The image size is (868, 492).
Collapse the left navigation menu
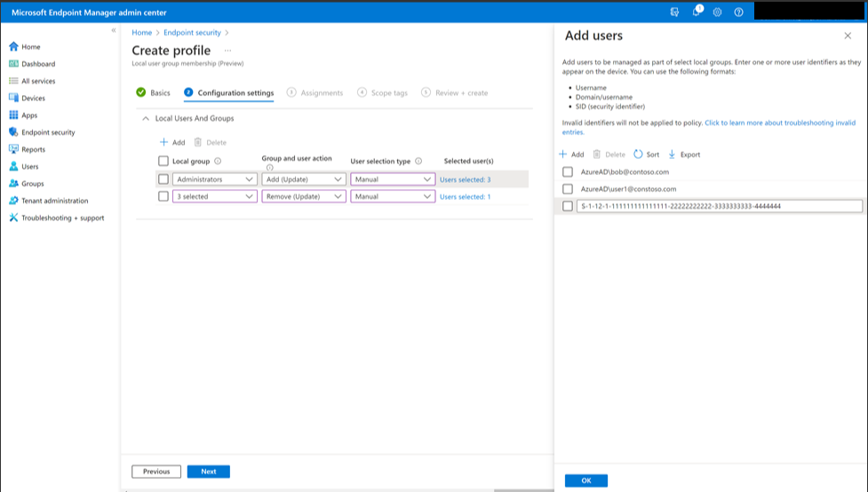(x=114, y=30)
